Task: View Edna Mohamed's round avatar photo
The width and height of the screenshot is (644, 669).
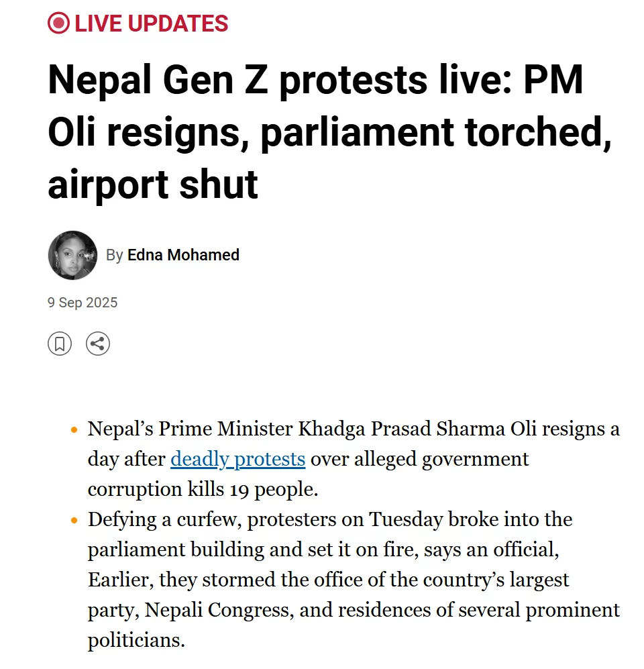Action: click(x=72, y=255)
